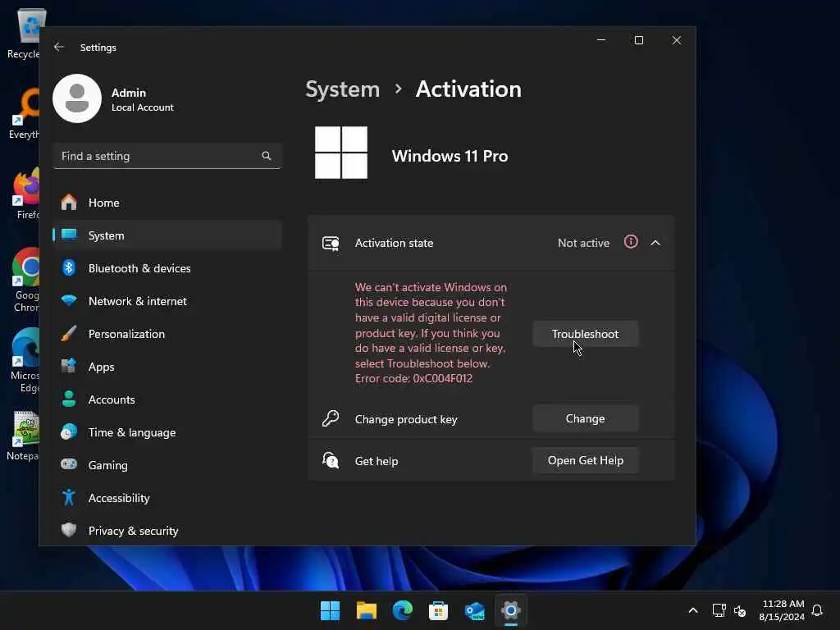The width and height of the screenshot is (840, 630).
Task: Open Outlook from the taskbar
Action: (x=475, y=610)
